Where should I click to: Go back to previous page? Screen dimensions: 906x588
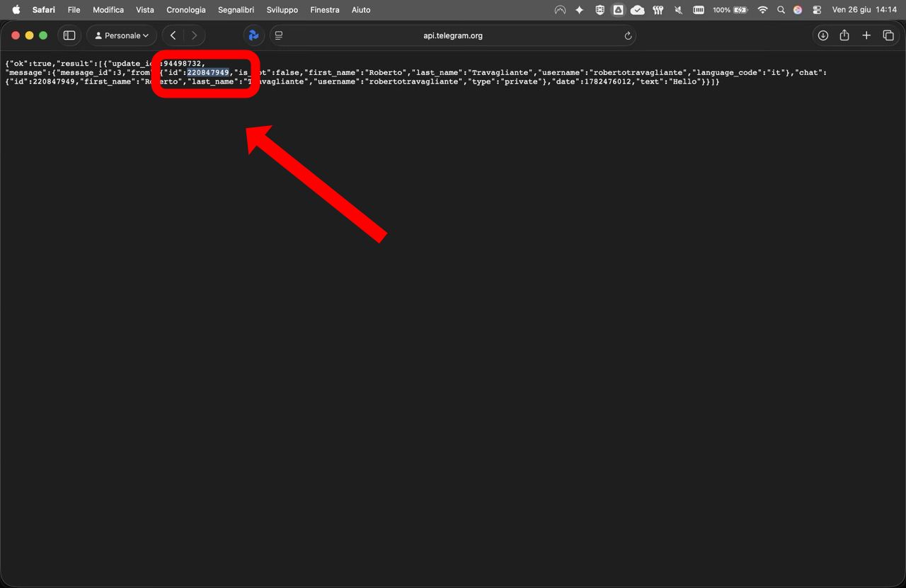pos(173,35)
